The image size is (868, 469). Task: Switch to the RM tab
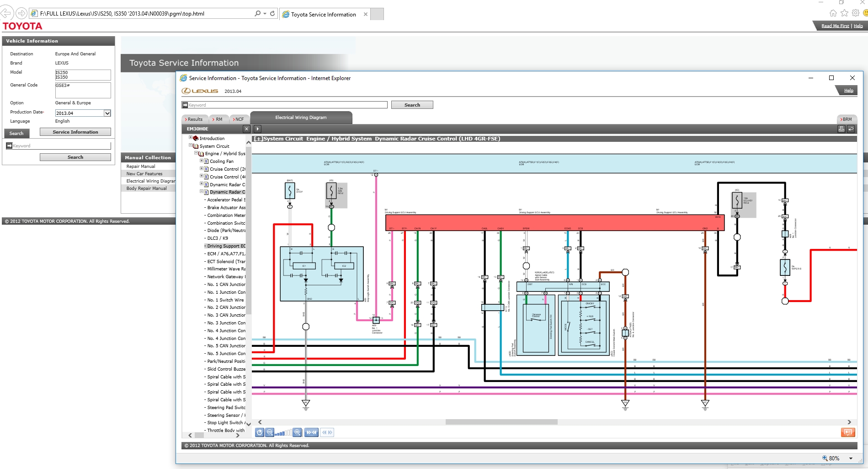[218, 119]
